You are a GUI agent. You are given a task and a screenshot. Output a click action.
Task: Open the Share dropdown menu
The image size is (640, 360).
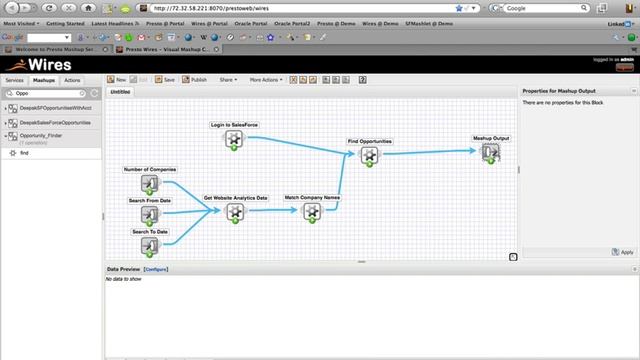pyautogui.click(x=228, y=80)
